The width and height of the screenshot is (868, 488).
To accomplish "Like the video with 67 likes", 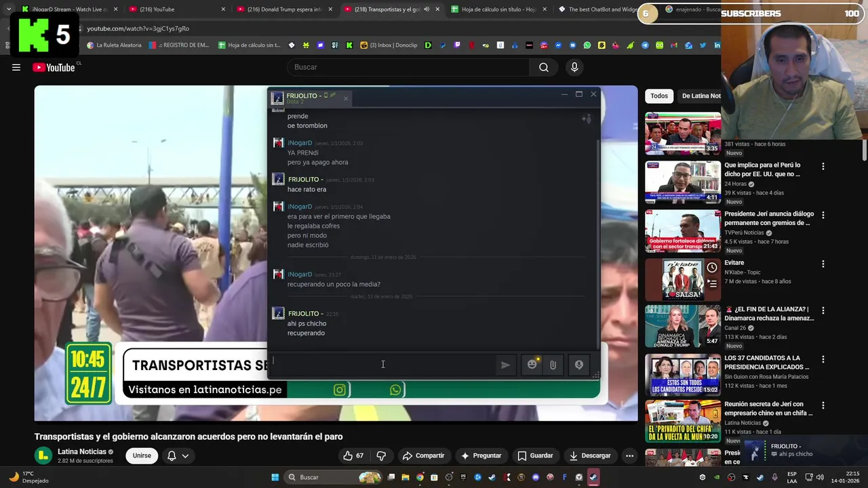I will (x=354, y=455).
